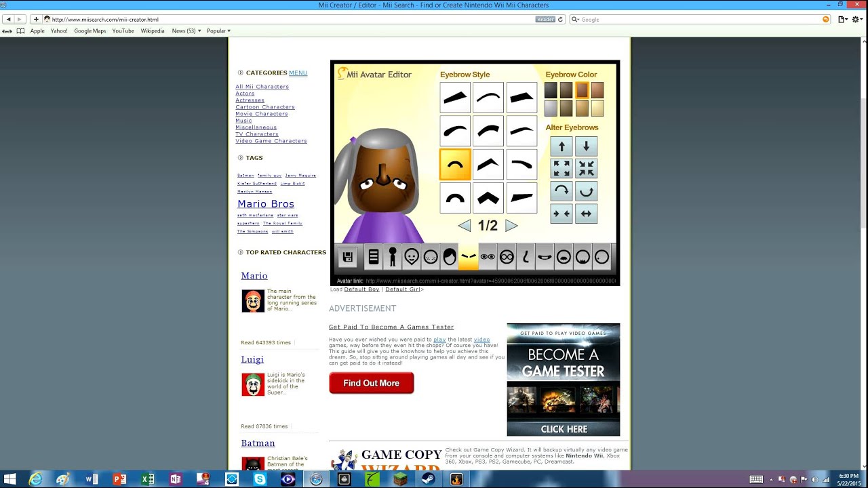Screen dimensions: 868x488
Task: Open the list/details icon beside the save button
Action: [373, 257]
